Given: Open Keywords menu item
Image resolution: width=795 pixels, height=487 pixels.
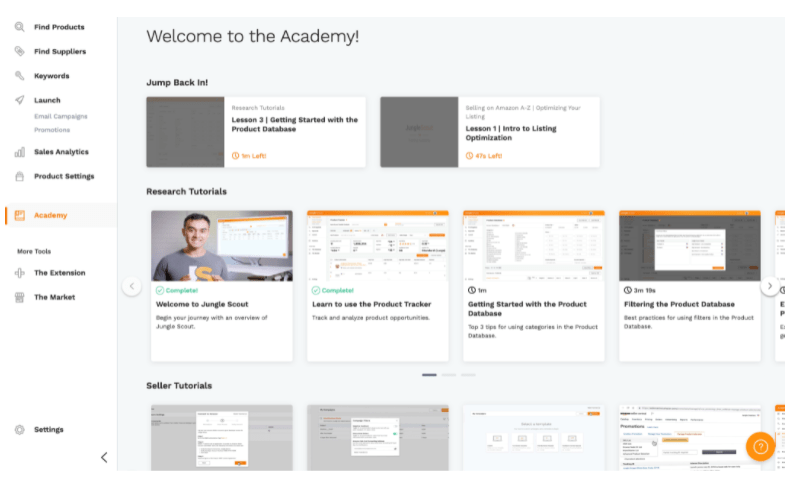Looking at the screenshot, I should (52, 76).
